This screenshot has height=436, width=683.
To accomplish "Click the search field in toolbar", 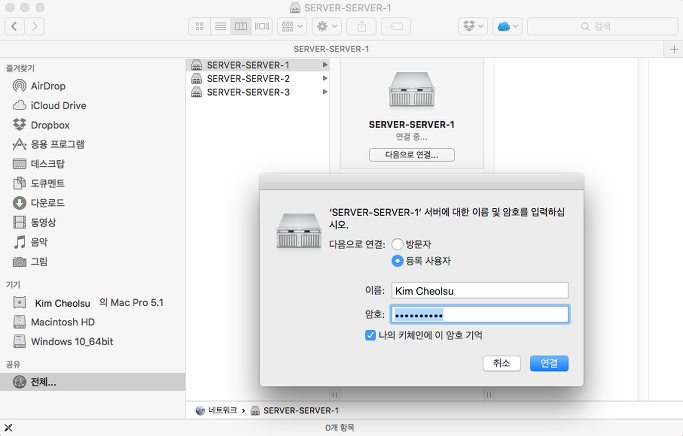I will 603,27.
